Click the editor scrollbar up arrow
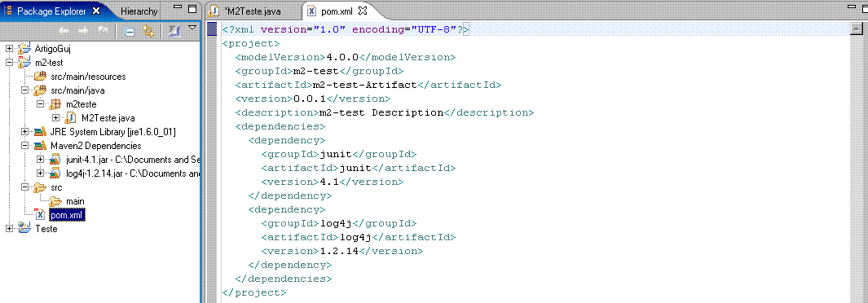Image resolution: width=868 pixels, height=303 pixels. click(856, 29)
